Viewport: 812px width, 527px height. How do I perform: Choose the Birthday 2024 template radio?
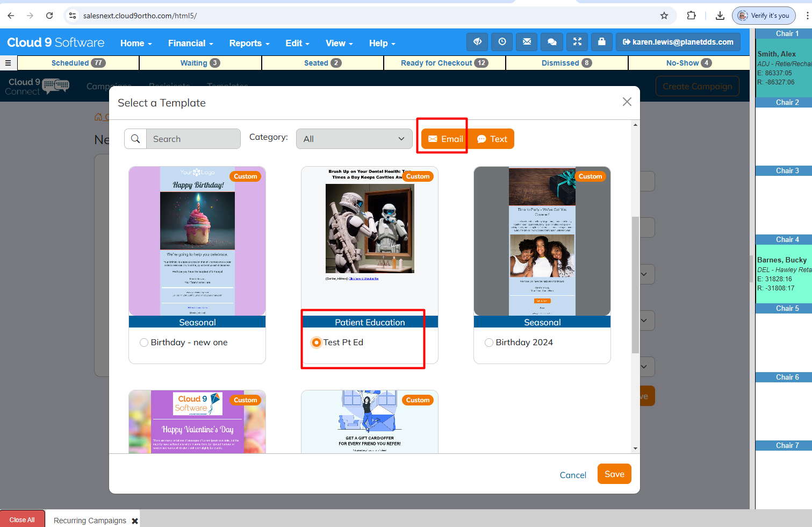pos(489,343)
